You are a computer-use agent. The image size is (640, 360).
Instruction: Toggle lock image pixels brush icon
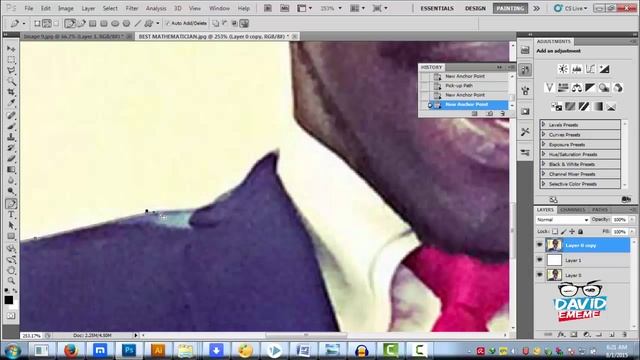(x=564, y=231)
